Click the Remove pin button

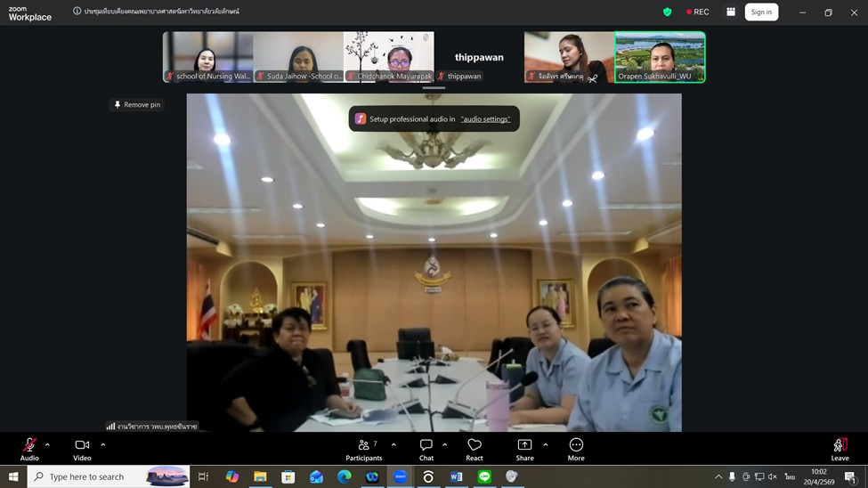[136, 104]
